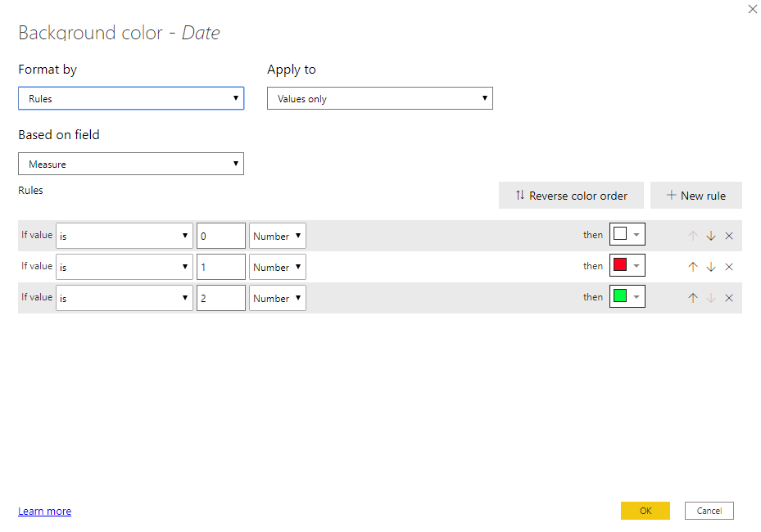
Task: Delete the rule for value 0
Action: click(729, 236)
